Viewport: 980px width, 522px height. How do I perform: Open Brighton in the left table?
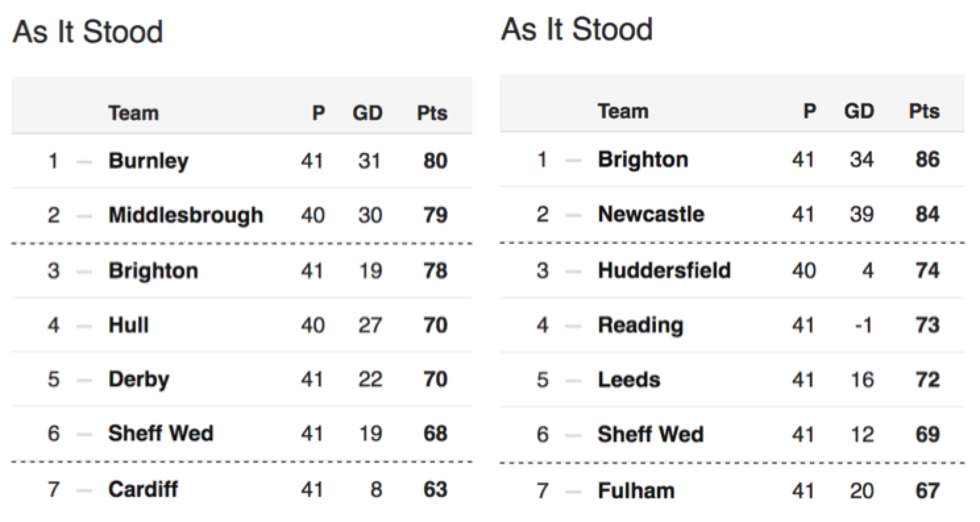[153, 271]
